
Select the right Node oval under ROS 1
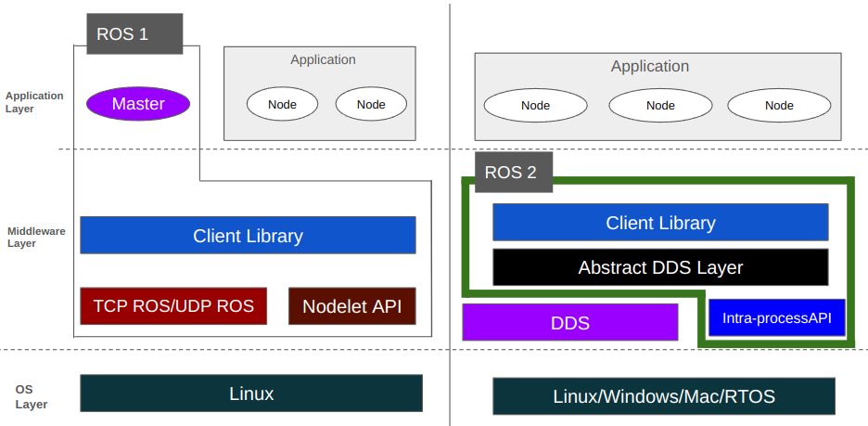coord(371,104)
